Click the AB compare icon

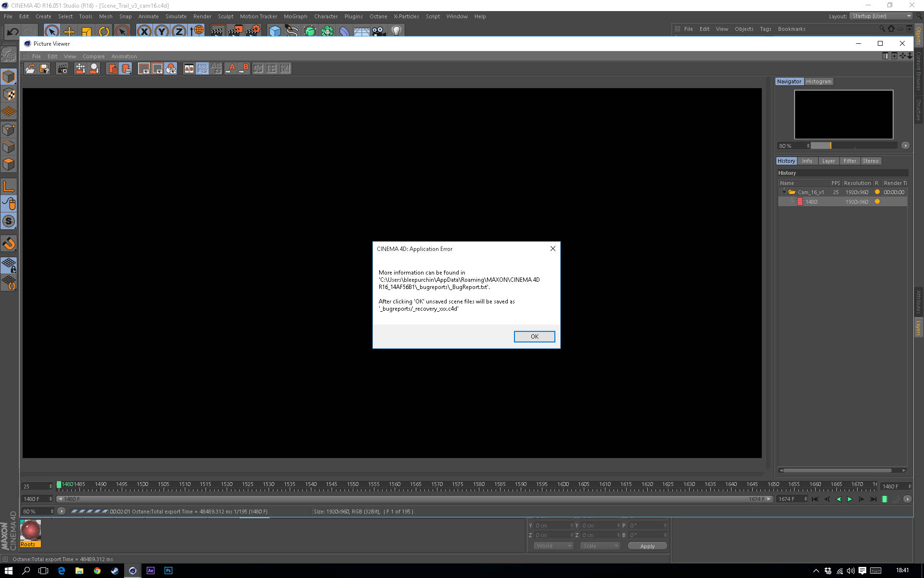coord(189,69)
